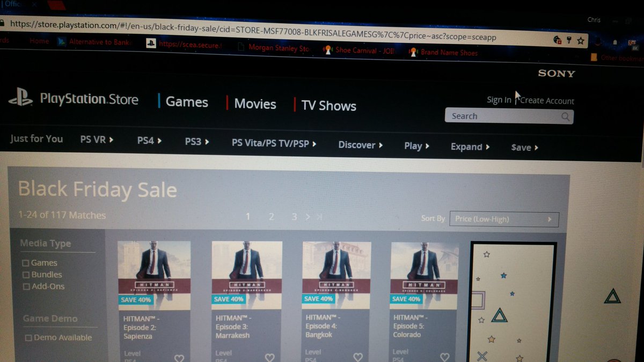Viewport: 644px width, 362px height.
Task: Click the SONY logo text
Action: pyautogui.click(x=557, y=73)
